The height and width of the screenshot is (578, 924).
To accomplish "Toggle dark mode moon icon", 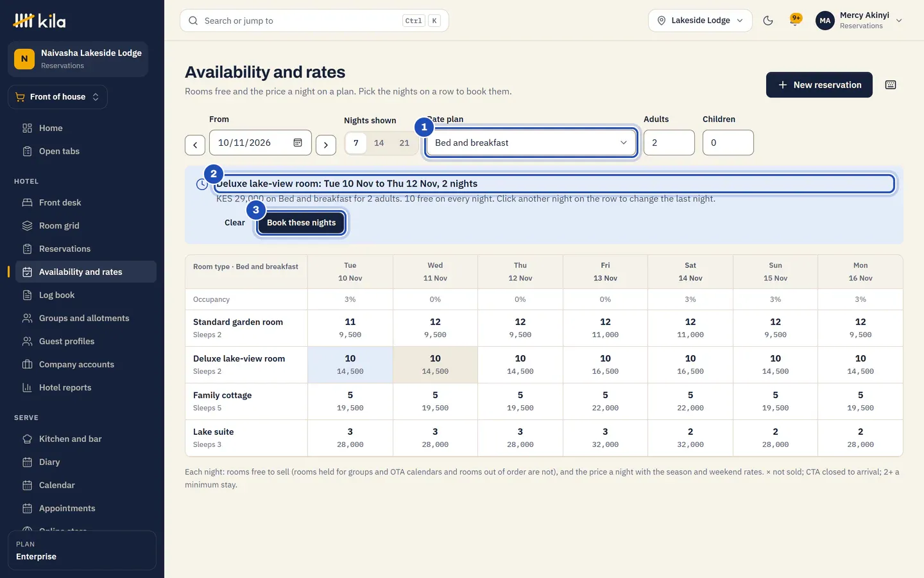I will [768, 21].
